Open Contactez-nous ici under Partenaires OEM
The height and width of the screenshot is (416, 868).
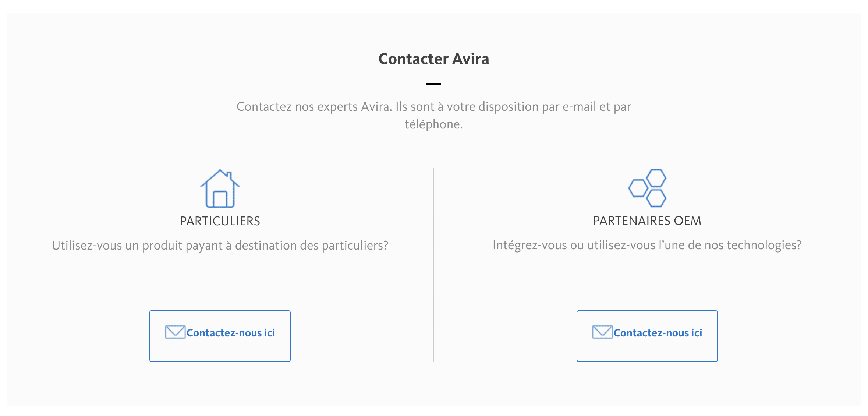coord(647,336)
